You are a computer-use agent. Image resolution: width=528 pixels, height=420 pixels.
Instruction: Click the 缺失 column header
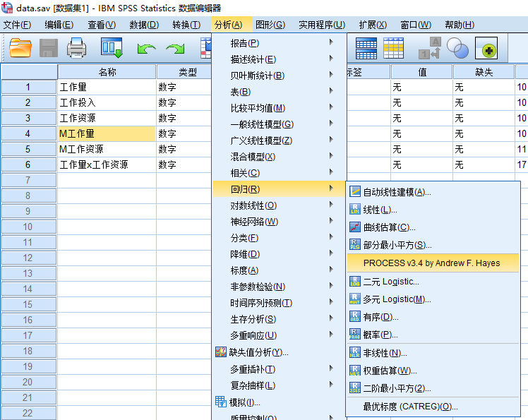(x=484, y=72)
